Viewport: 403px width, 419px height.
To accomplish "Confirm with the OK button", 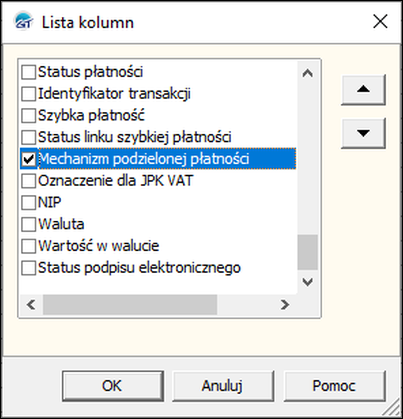I will pos(113,386).
